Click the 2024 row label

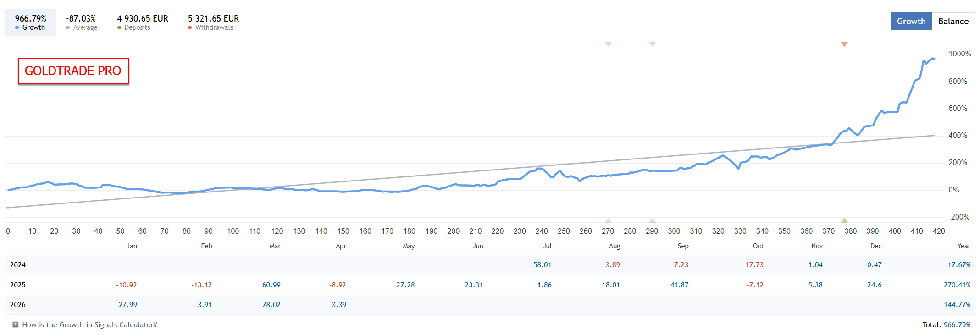[x=18, y=265]
